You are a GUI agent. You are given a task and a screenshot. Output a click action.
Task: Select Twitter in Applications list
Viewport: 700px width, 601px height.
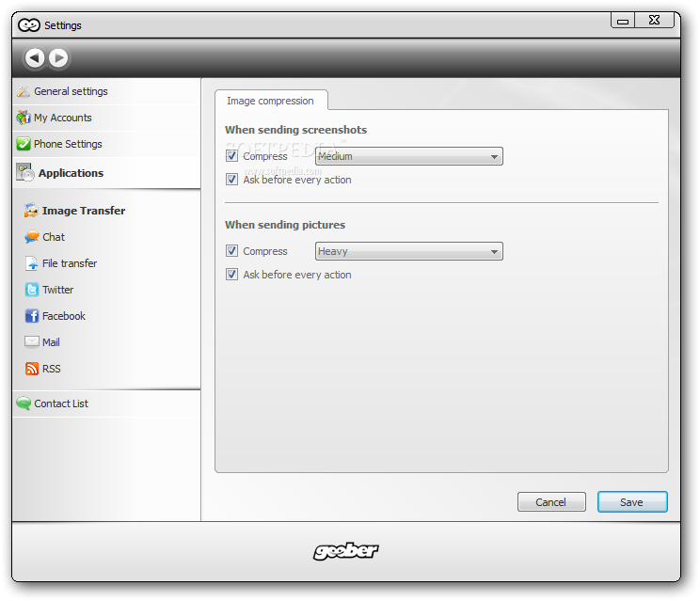58,290
